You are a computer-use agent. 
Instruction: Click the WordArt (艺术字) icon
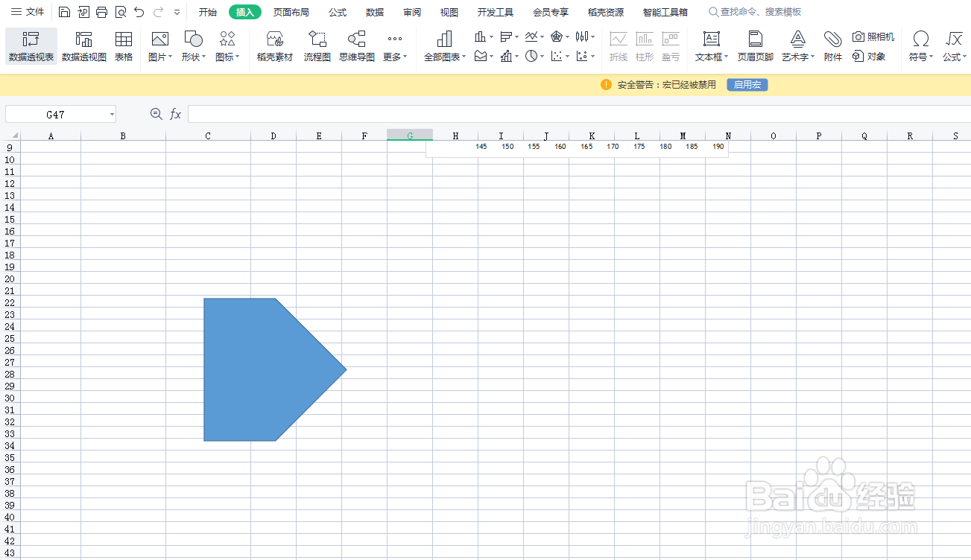pyautogui.click(x=798, y=39)
